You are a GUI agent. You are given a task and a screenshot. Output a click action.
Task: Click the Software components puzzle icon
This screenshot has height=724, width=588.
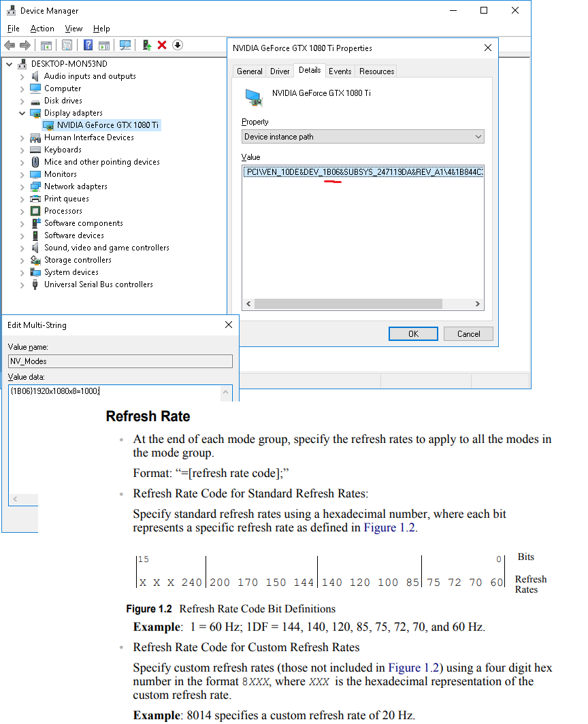tap(36, 223)
